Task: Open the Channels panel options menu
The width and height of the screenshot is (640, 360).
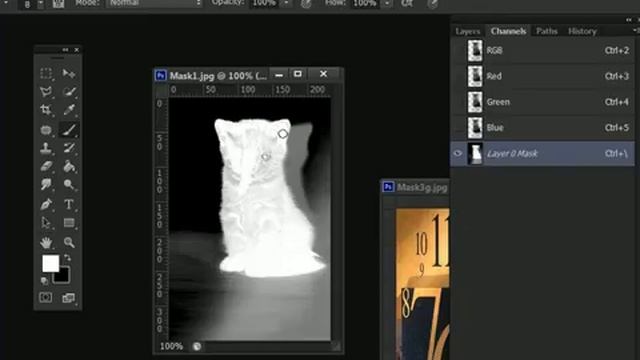Action: pyautogui.click(x=635, y=31)
